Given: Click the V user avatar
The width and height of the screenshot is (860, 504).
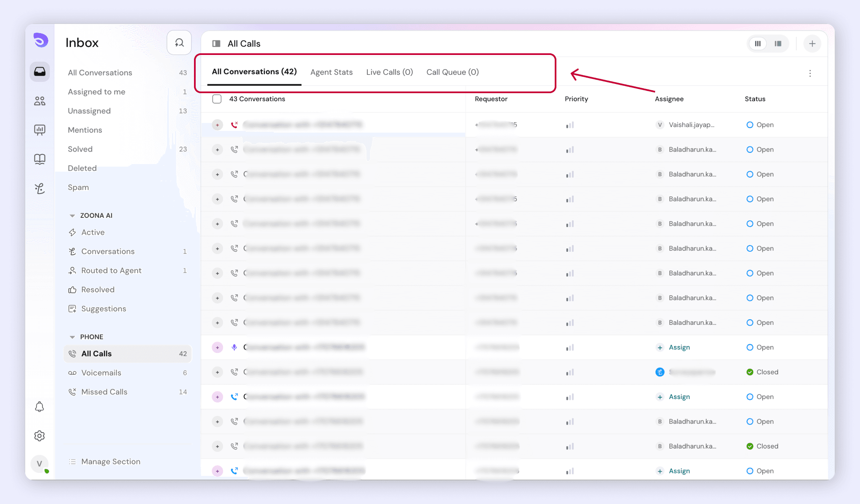Looking at the screenshot, I should point(39,464).
